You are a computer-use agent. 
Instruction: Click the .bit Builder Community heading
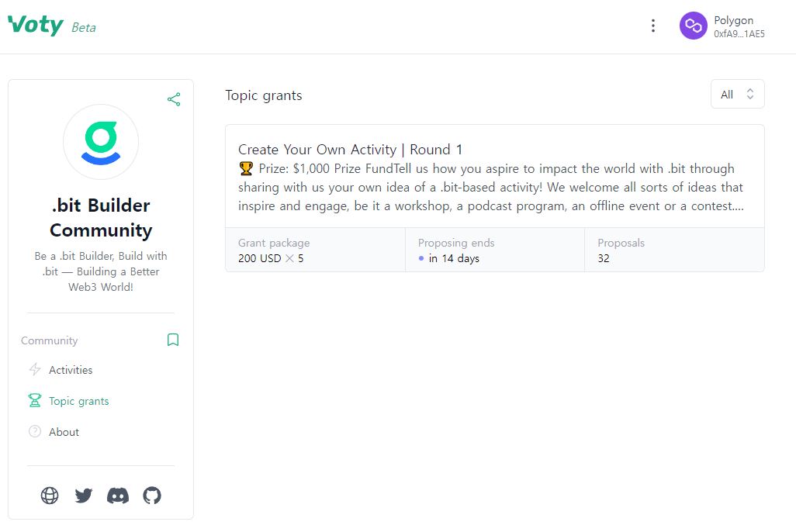coord(101,218)
